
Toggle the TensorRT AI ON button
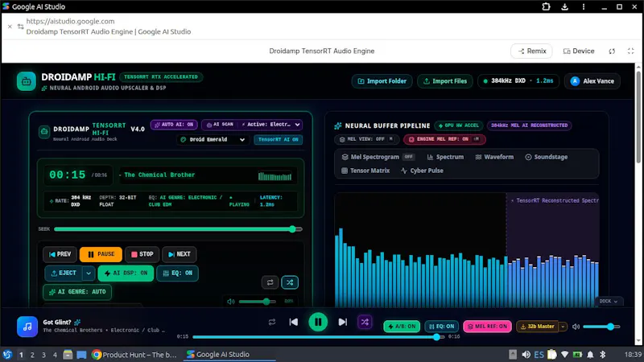point(278,139)
